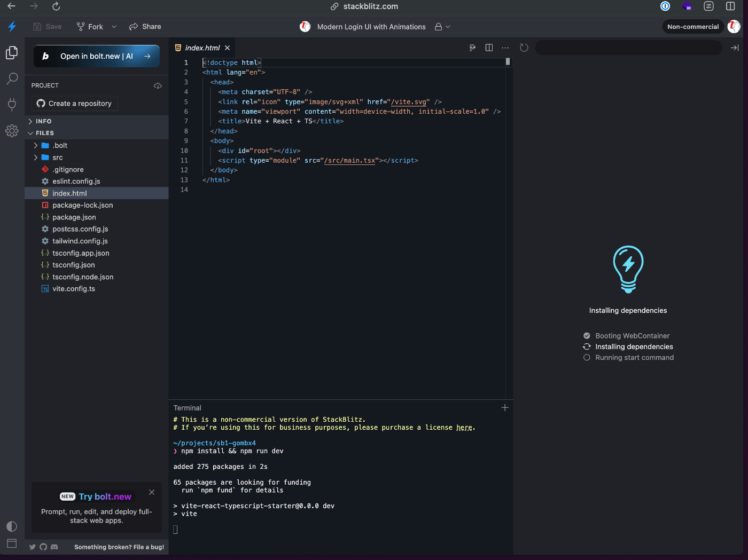
Task: Open the Files explorer sidebar icon
Action: tap(12, 52)
